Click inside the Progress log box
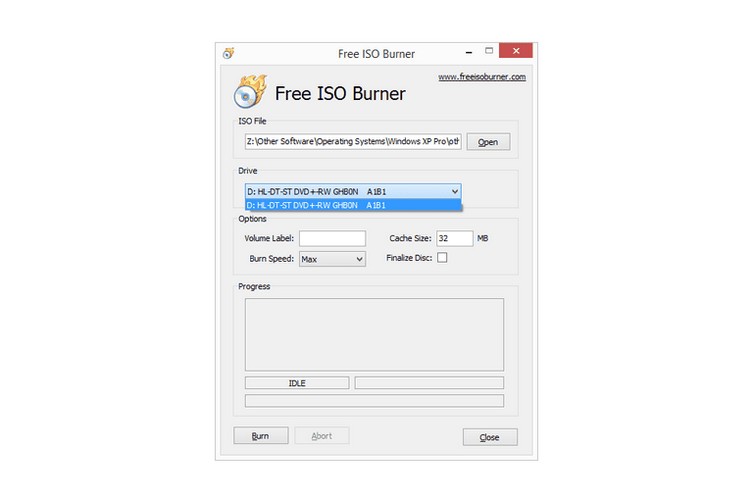Image resolution: width=753 pixels, height=502 pixels. point(375,335)
